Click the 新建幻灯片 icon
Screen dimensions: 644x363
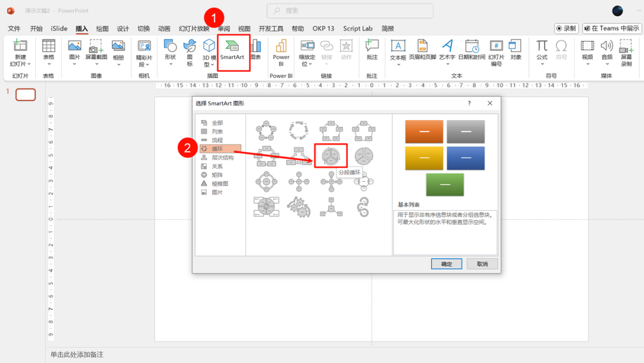(20, 45)
